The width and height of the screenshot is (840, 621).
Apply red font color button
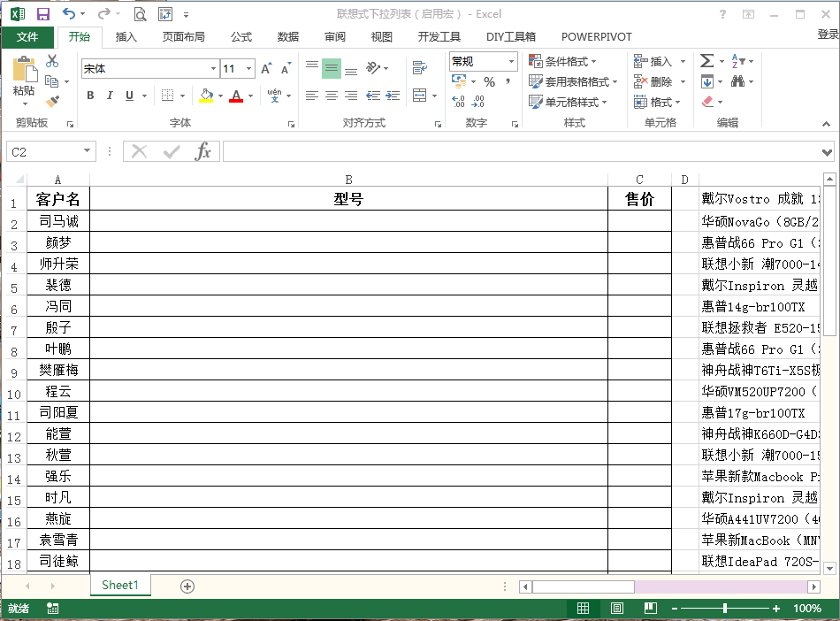(236, 96)
